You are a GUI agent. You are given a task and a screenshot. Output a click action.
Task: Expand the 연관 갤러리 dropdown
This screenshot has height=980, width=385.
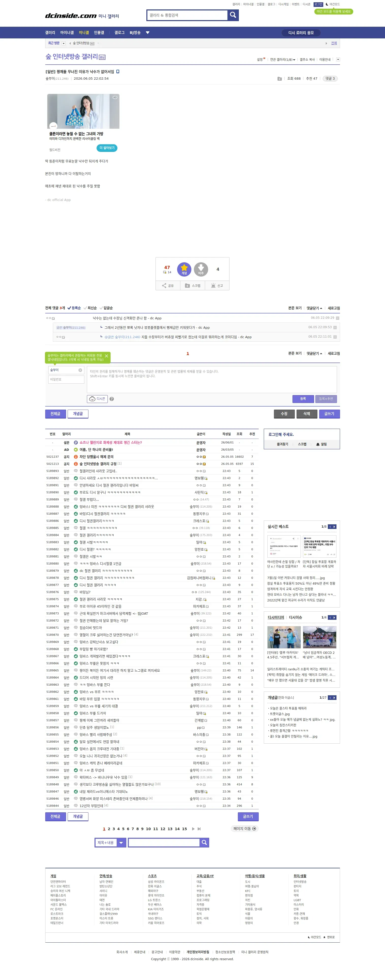(x=282, y=60)
